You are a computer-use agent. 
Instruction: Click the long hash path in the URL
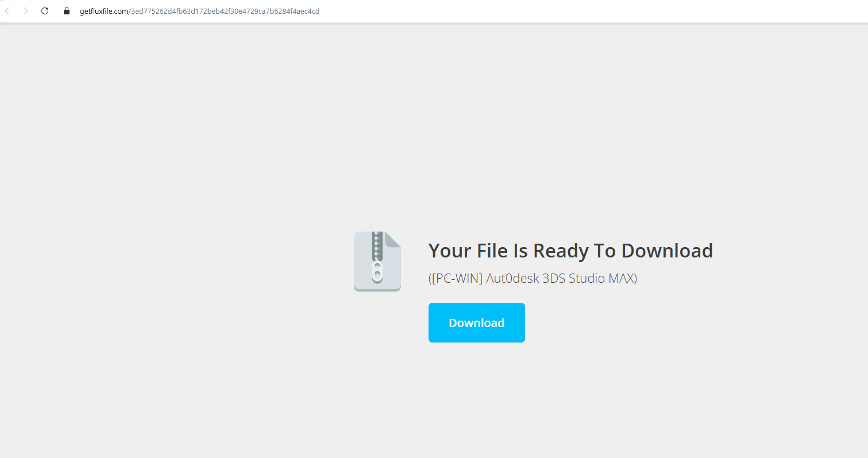click(x=225, y=11)
